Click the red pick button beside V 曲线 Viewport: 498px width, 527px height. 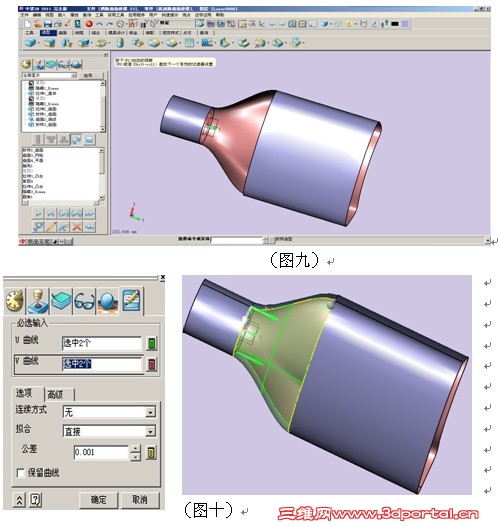[152, 364]
